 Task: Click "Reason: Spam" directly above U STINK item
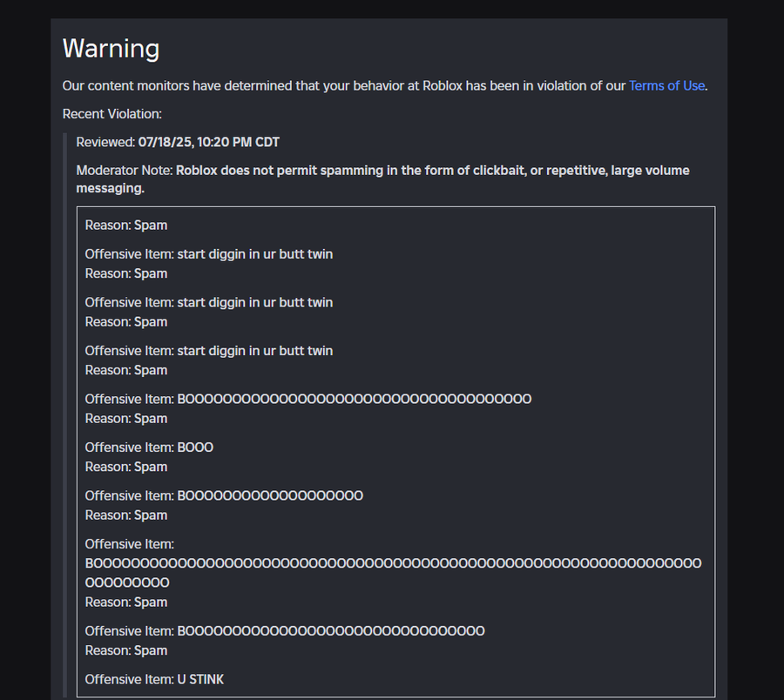coord(126,650)
